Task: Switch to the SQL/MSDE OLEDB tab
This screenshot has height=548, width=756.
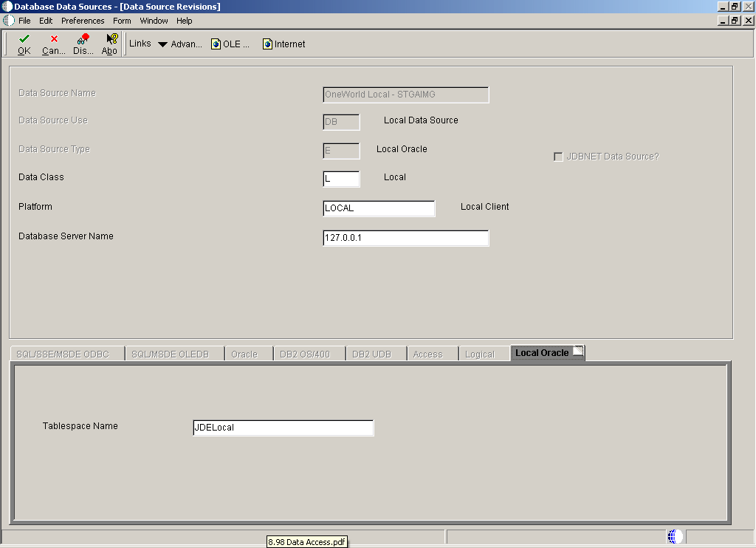Action: [174, 354]
